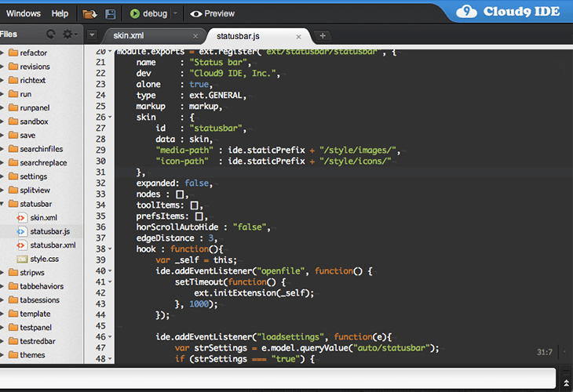Viewport: 573px width, 392px height.
Task: Click "openfile" string on line 40
Action: (x=281, y=271)
